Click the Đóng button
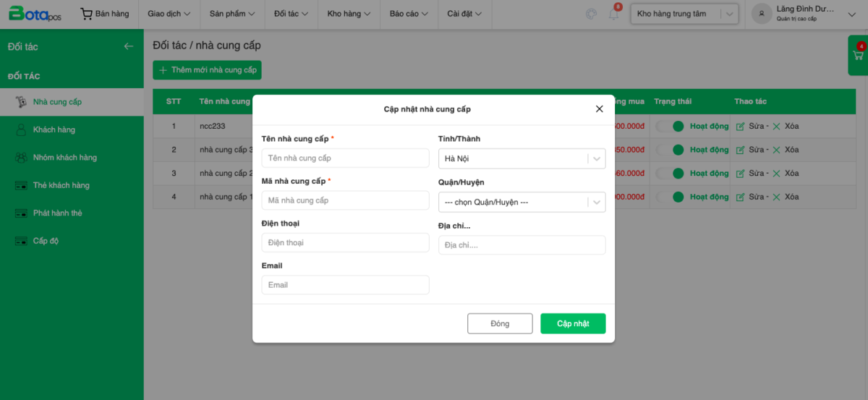 coord(500,323)
